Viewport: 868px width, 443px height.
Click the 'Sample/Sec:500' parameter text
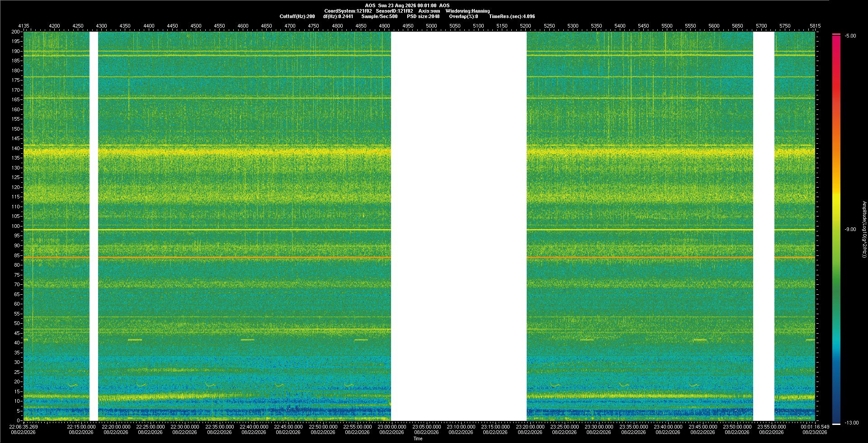tap(379, 16)
